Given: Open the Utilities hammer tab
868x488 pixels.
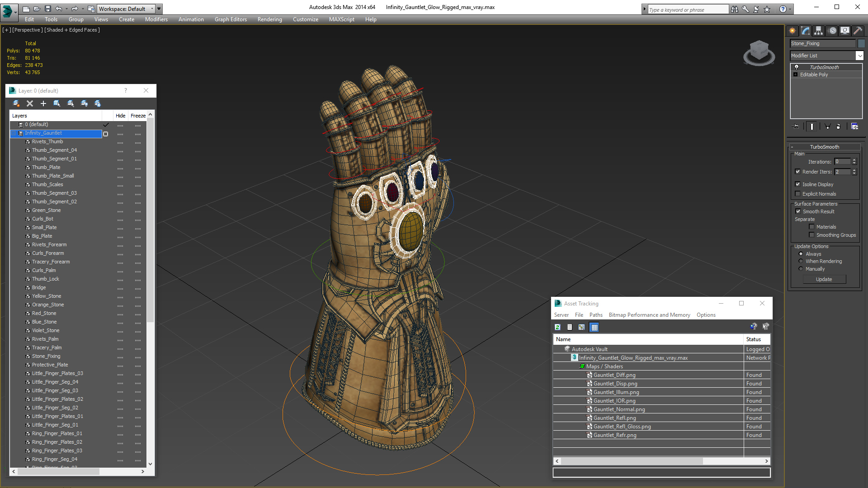Looking at the screenshot, I should click(x=858, y=31).
